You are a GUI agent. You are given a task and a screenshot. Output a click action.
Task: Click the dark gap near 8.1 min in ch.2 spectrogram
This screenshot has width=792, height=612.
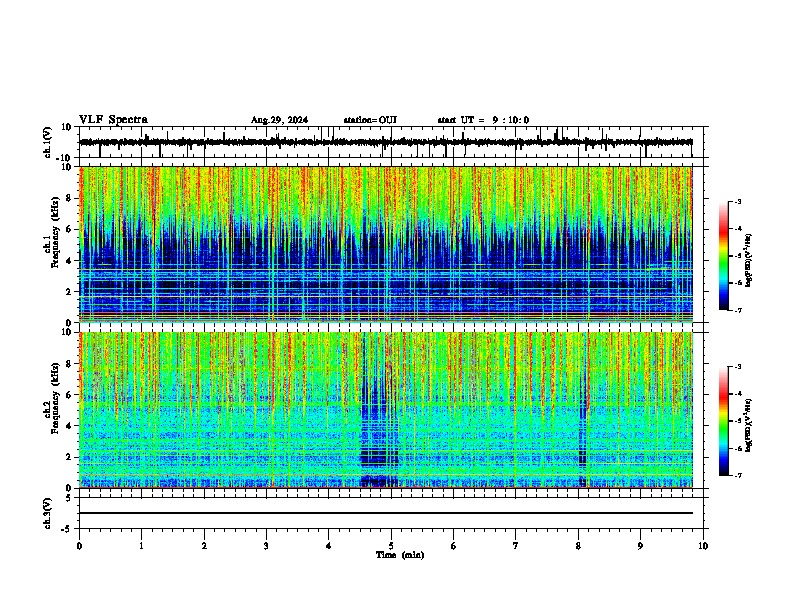pos(582,409)
